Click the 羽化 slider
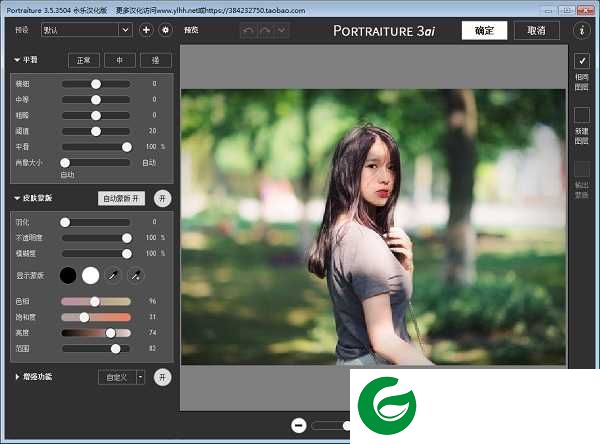 pos(95,222)
